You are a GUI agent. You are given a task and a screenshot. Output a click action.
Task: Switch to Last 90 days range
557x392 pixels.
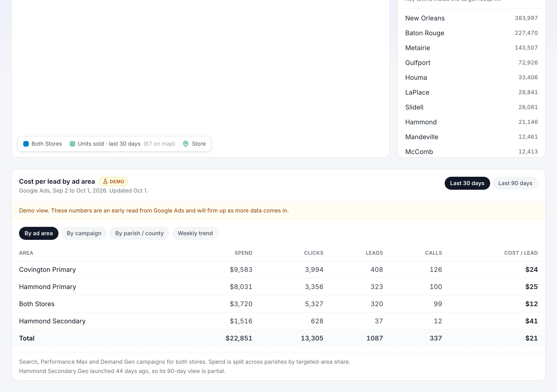(515, 183)
